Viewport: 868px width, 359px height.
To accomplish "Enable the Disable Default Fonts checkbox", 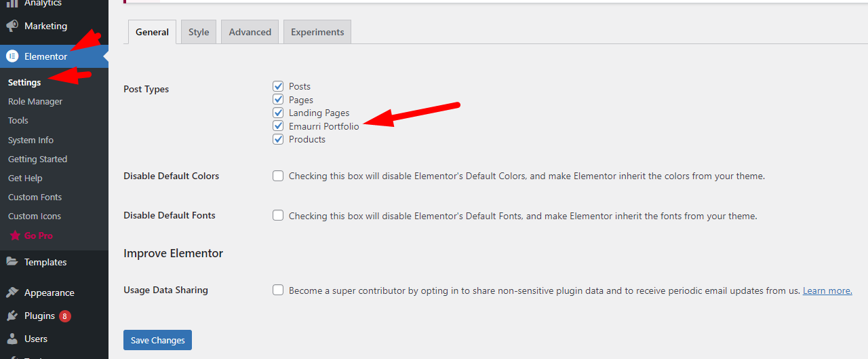I will click(278, 215).
